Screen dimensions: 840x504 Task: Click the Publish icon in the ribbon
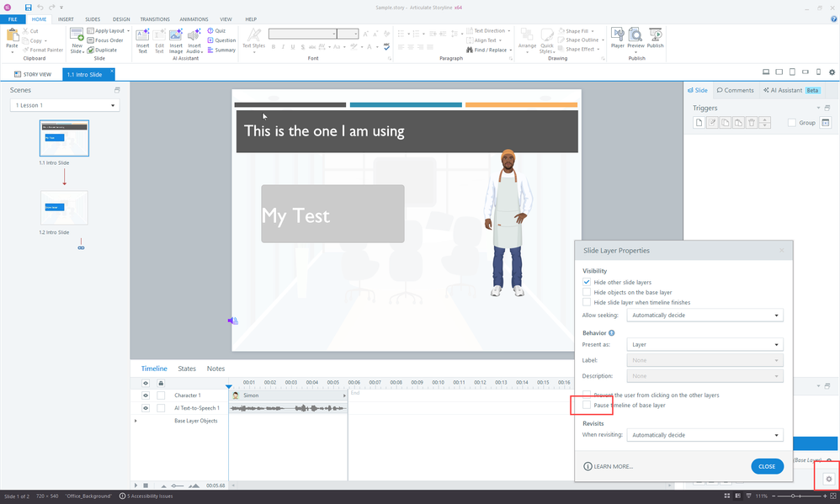655,34
